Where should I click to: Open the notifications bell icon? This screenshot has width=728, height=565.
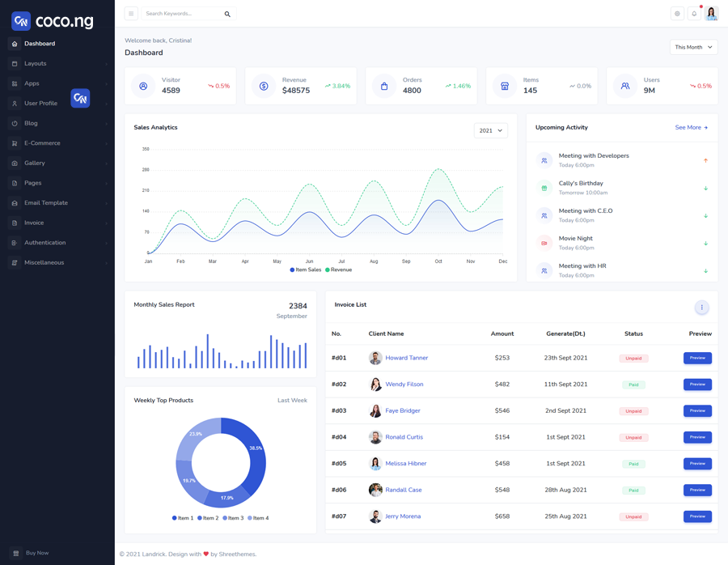(694, 14)
